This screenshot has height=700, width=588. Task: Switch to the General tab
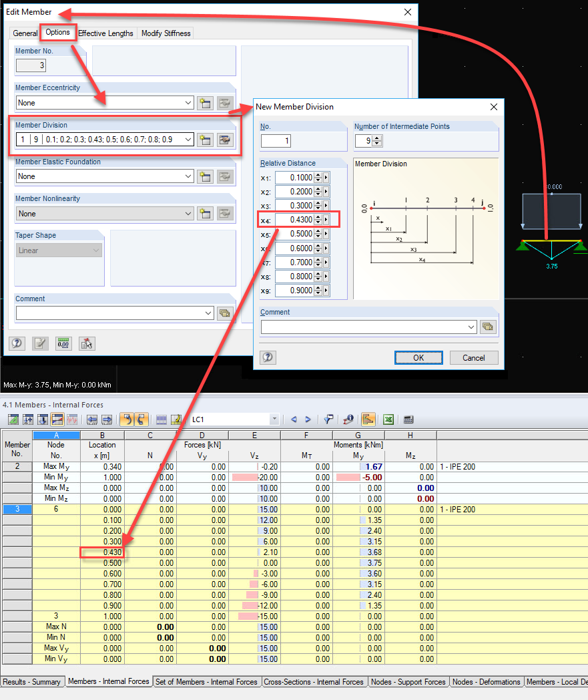[25, 33]
